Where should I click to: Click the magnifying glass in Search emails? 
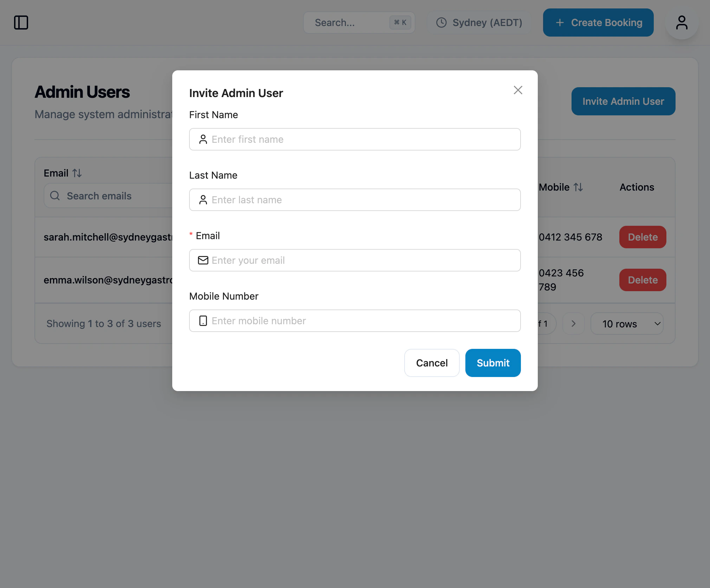55,196
